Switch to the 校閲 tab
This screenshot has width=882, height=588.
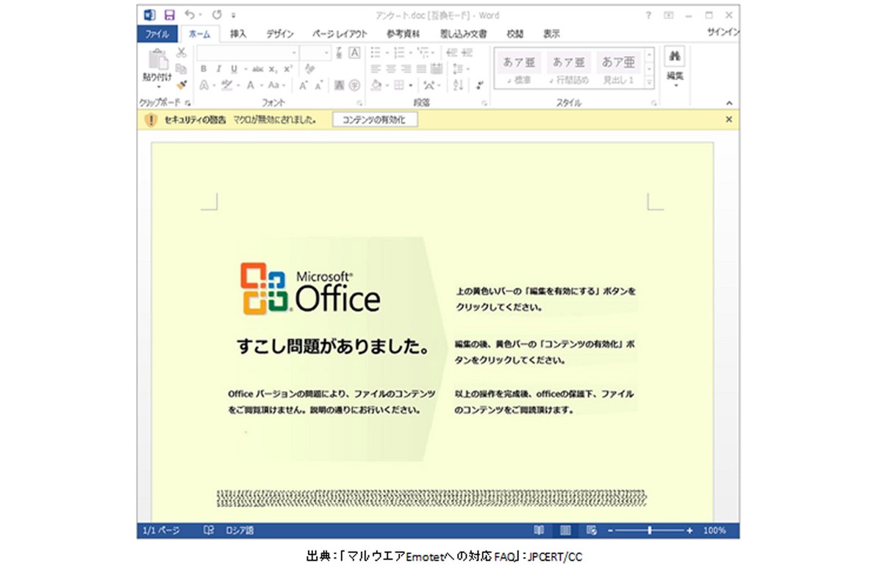[515, 34]
